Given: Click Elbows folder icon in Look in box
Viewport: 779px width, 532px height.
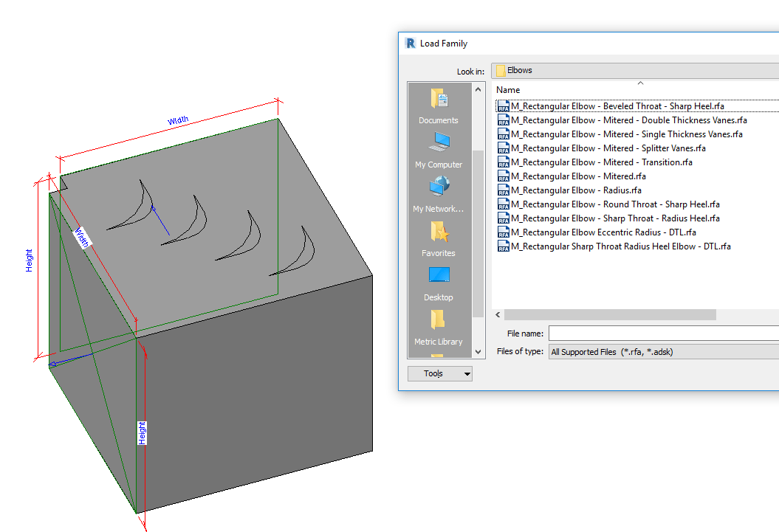Looking at the screenshot, I should click(501, 71).
